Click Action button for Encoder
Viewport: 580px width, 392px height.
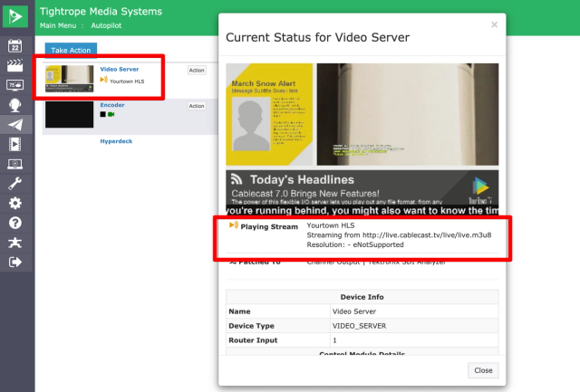pyautogui.click(x=197, y=106)
